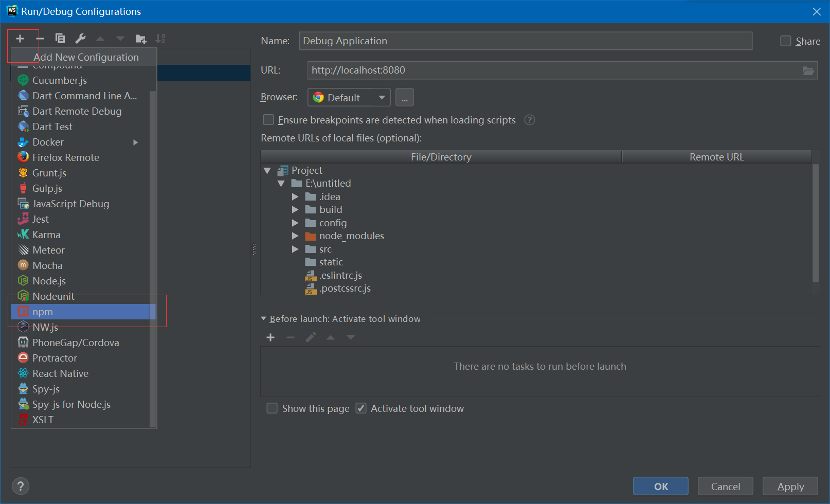The width and height of the screenshot is (830, 504).
Task: Click the plus Add New Configuration icon
Action: click(20, 39)
